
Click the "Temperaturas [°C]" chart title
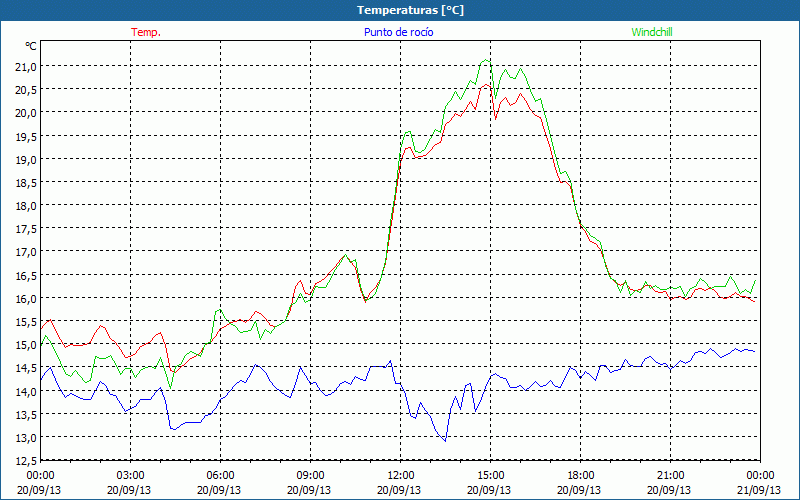(410, 10)
